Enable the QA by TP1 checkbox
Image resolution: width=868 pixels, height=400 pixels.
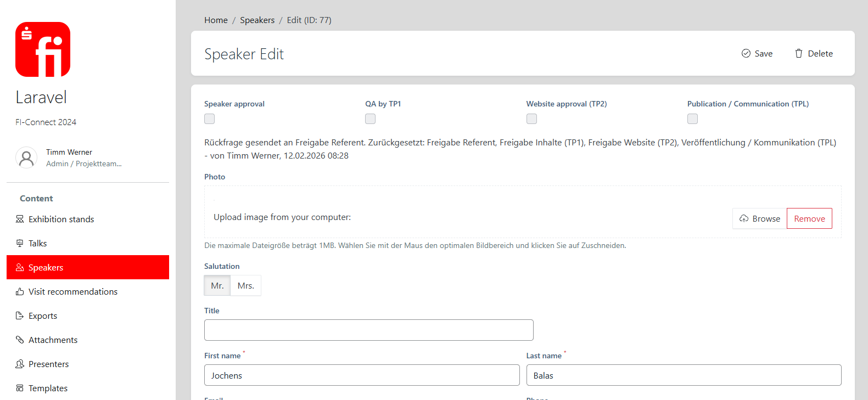click(370, 119)
